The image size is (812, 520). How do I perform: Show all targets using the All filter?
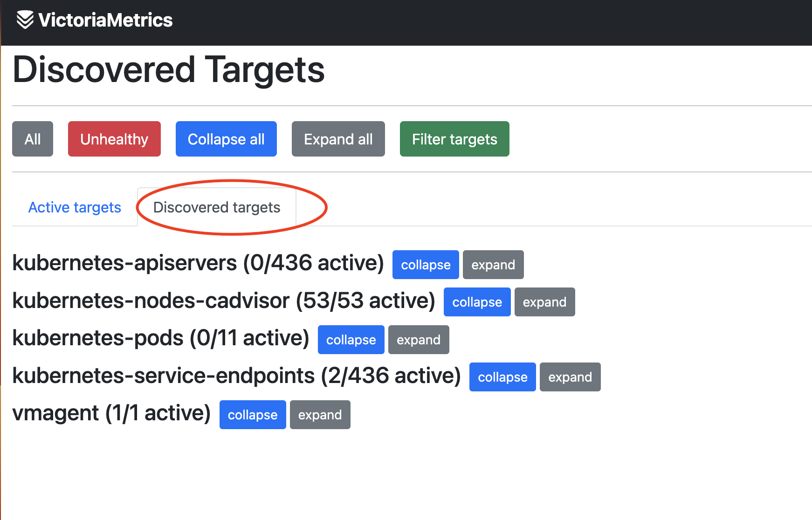[x=32, y=138]
